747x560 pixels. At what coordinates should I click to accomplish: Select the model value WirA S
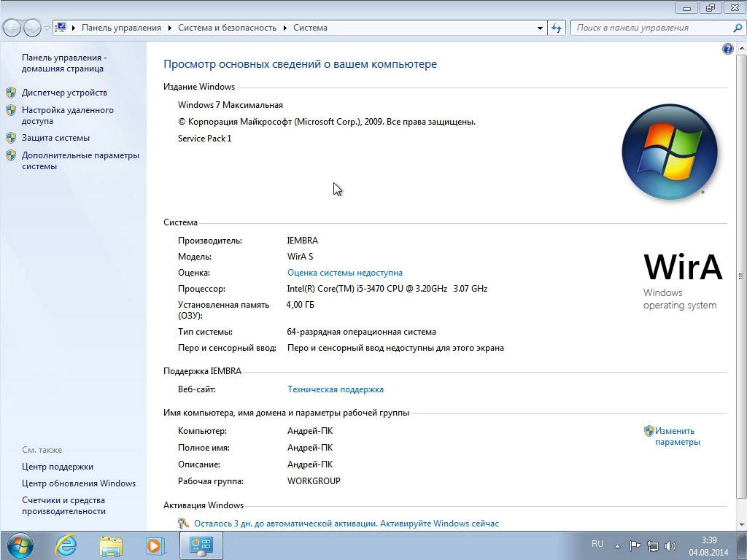[x=300, y=257]
